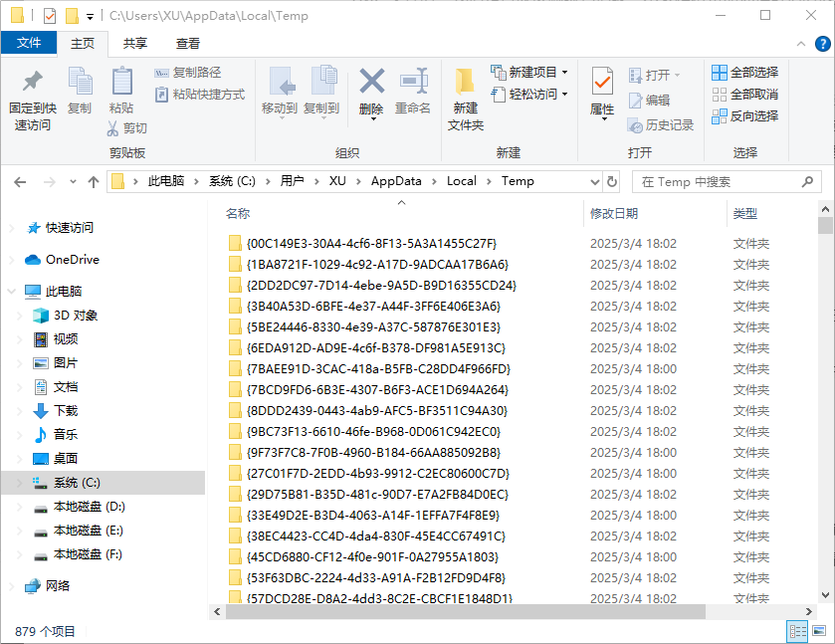Open help via the blue question mark
835x644 pixels.
821,44
